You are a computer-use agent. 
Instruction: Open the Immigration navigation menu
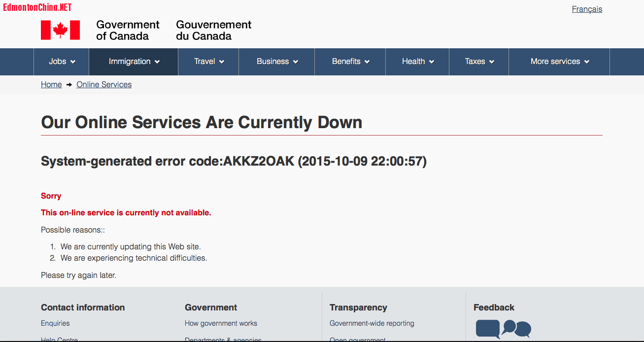pos(133,62)
